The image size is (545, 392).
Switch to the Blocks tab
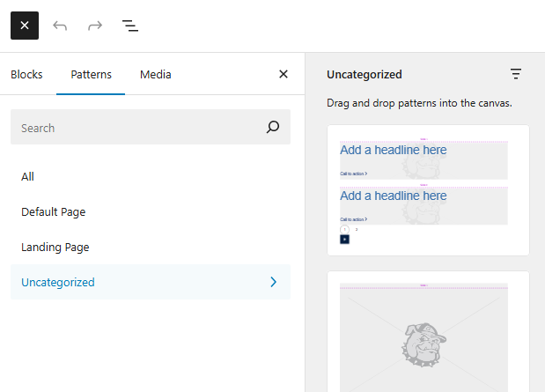(26, 74)
